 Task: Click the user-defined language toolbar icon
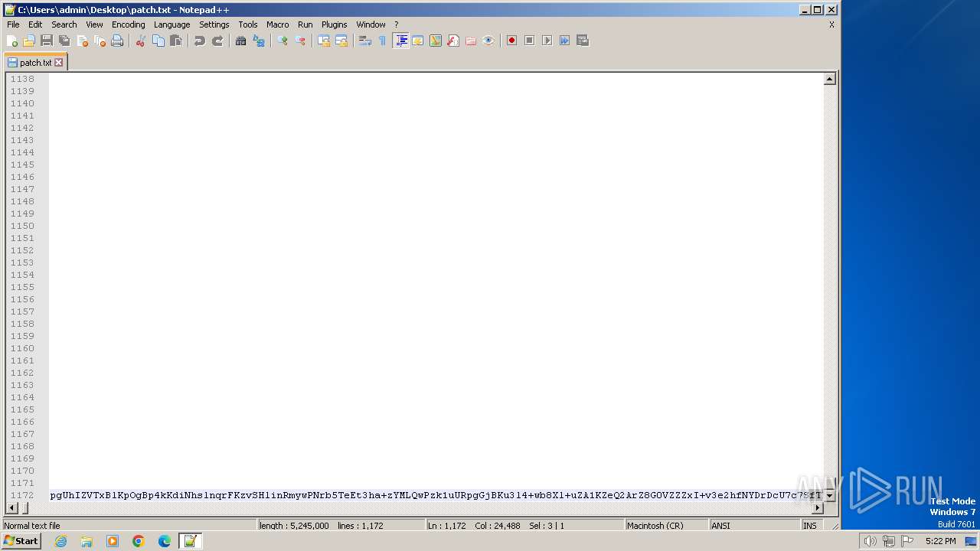click(418, 41)
